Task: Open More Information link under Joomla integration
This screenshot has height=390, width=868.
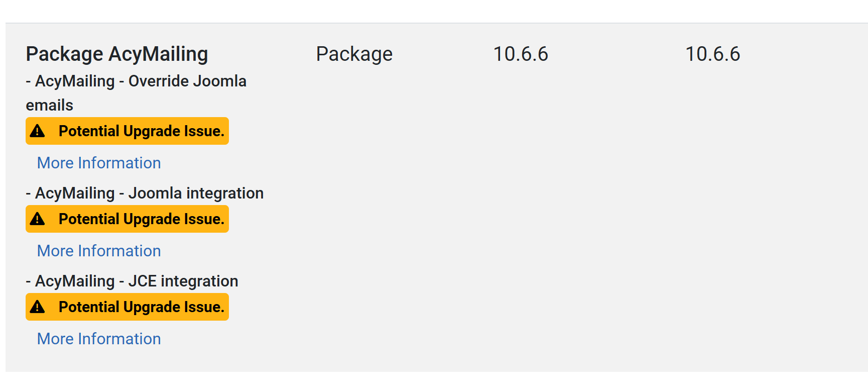Action: 99,251
